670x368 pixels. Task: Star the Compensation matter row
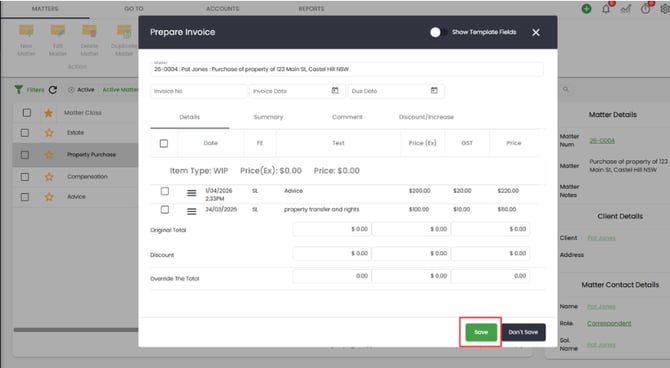pyautogui.click(x=49, y=177)
